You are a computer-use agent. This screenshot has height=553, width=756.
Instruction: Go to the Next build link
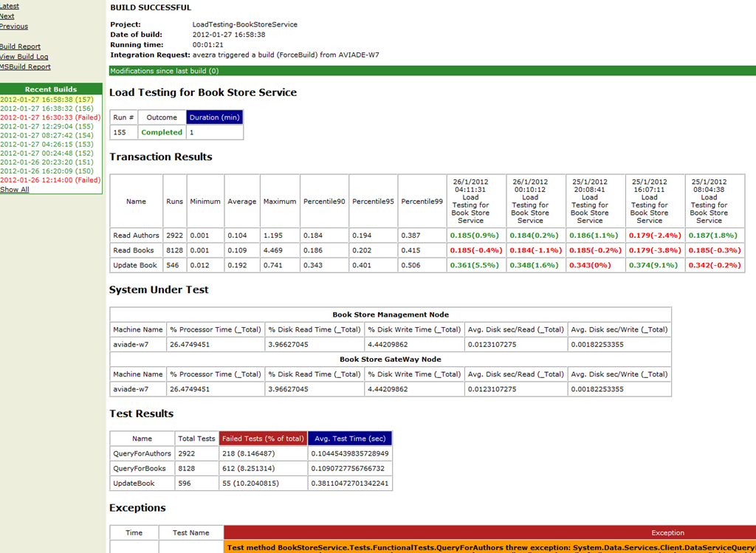tap(7, 16)
